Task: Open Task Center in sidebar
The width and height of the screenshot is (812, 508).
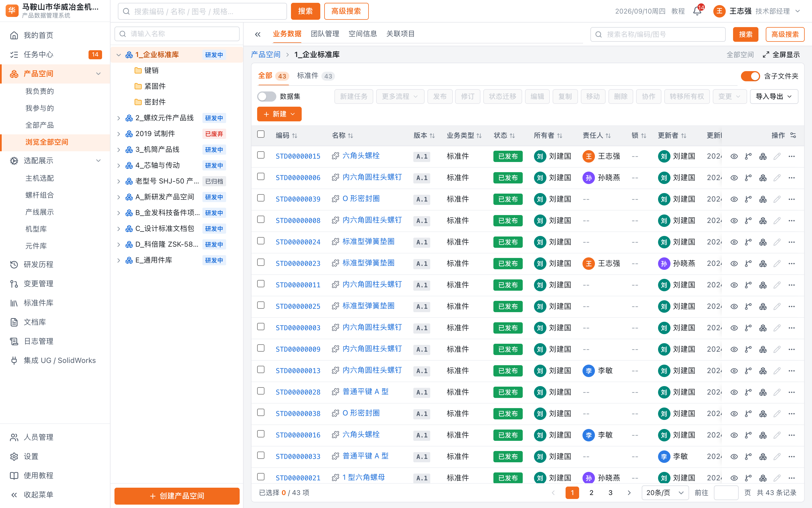Action: point(55,54)
